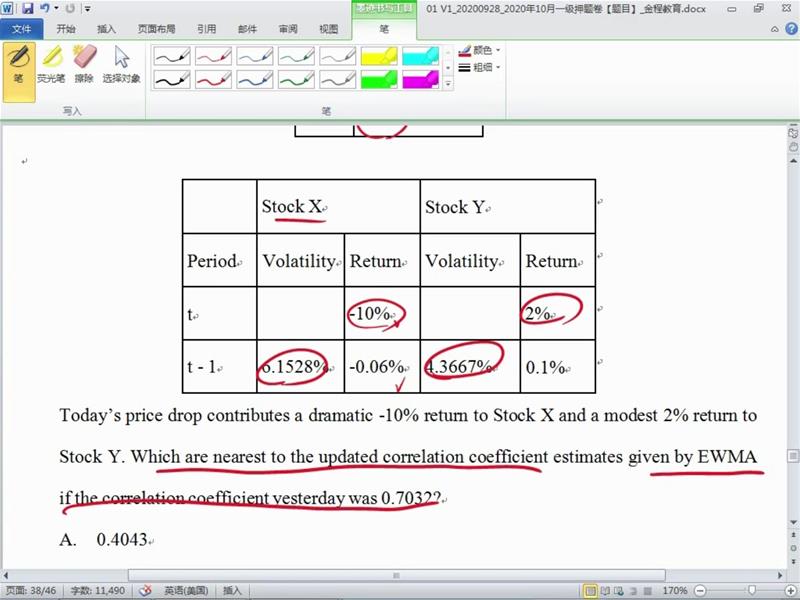Pick the thick gray pen style

[x=337, y=79]
